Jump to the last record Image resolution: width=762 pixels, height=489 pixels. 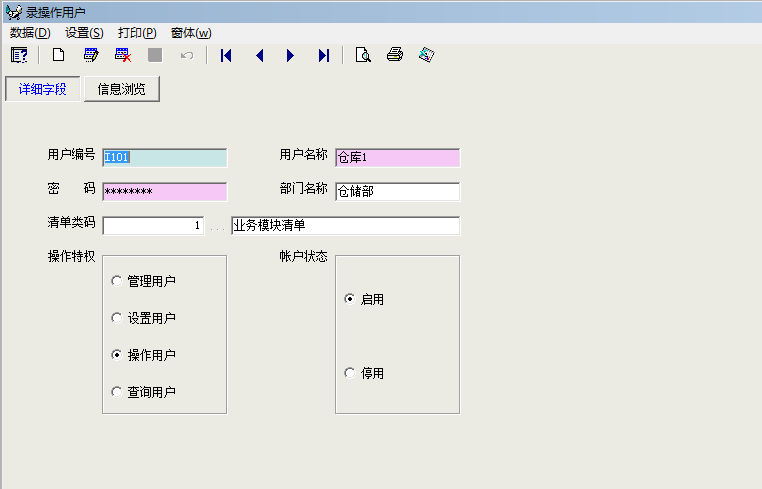(x=323, y=55)
